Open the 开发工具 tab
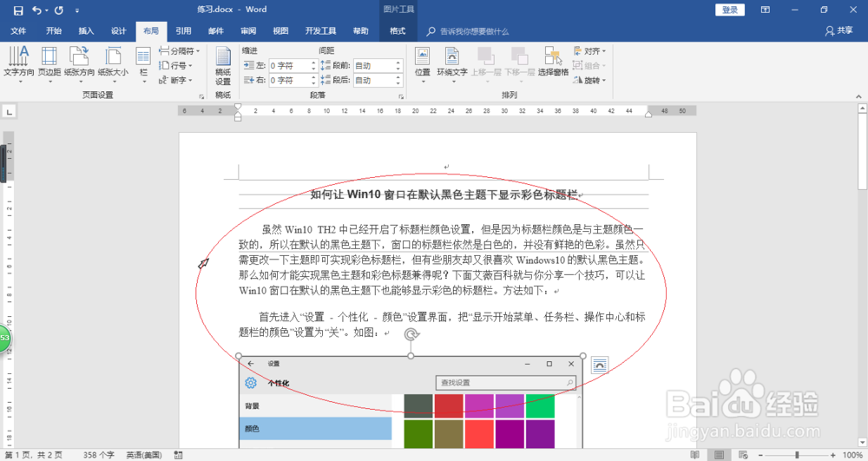Image resolution: width=868 pixels, height=461 pixels. (320, 31)
